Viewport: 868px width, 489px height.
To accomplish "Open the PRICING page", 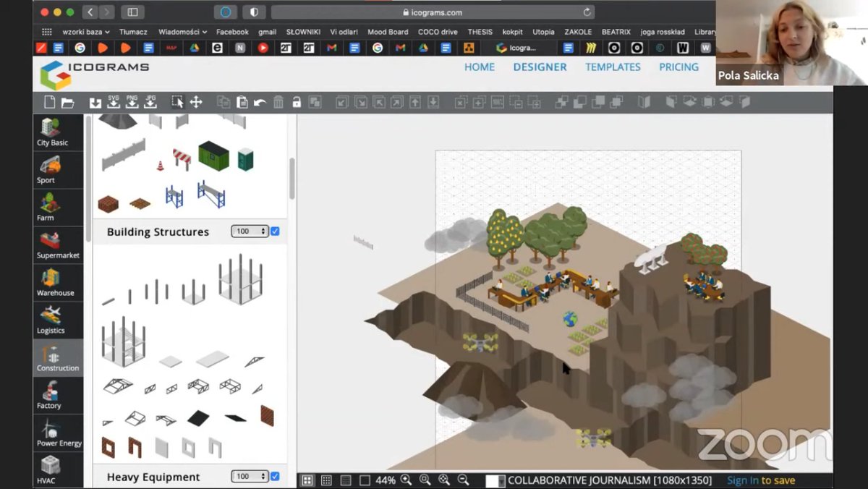I will tap(678, 67).
